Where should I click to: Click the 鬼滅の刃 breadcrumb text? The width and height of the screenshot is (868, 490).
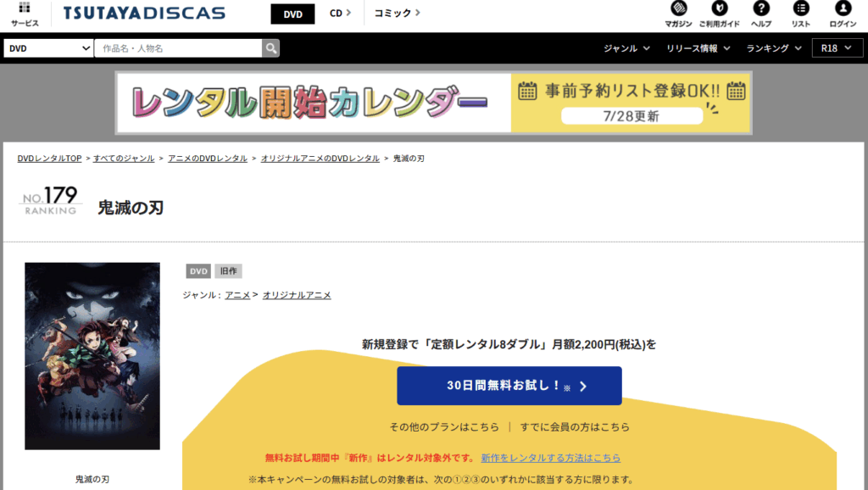coord(409,159)
